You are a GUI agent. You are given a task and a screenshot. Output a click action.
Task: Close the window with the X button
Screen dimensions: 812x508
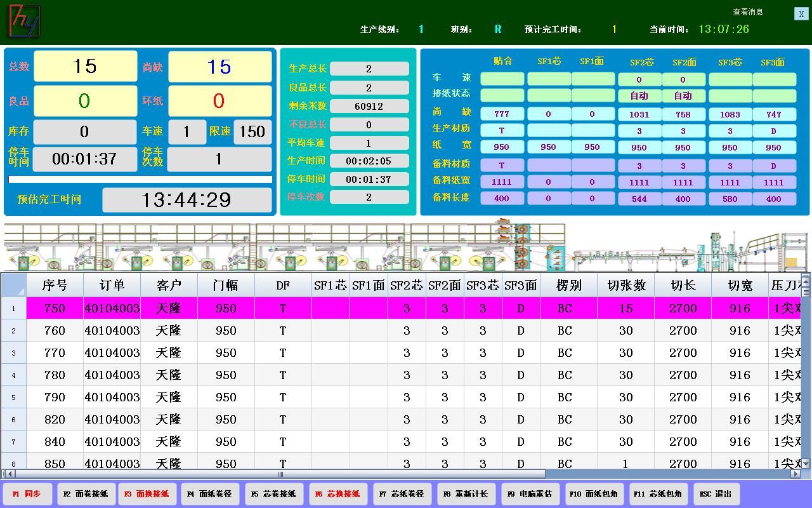[801, 14]
